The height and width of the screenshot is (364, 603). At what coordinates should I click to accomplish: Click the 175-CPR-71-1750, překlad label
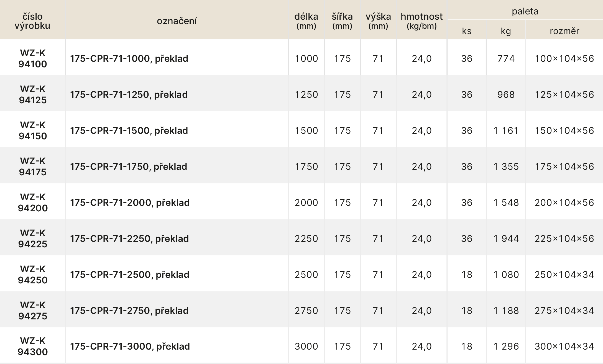click(129, 167)
